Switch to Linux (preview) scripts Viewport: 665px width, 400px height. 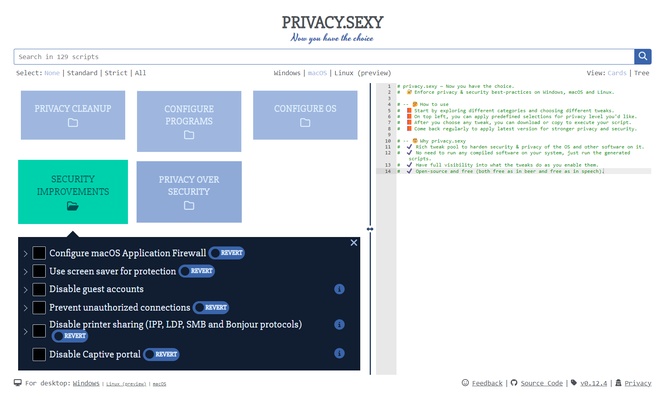[363, 73]
